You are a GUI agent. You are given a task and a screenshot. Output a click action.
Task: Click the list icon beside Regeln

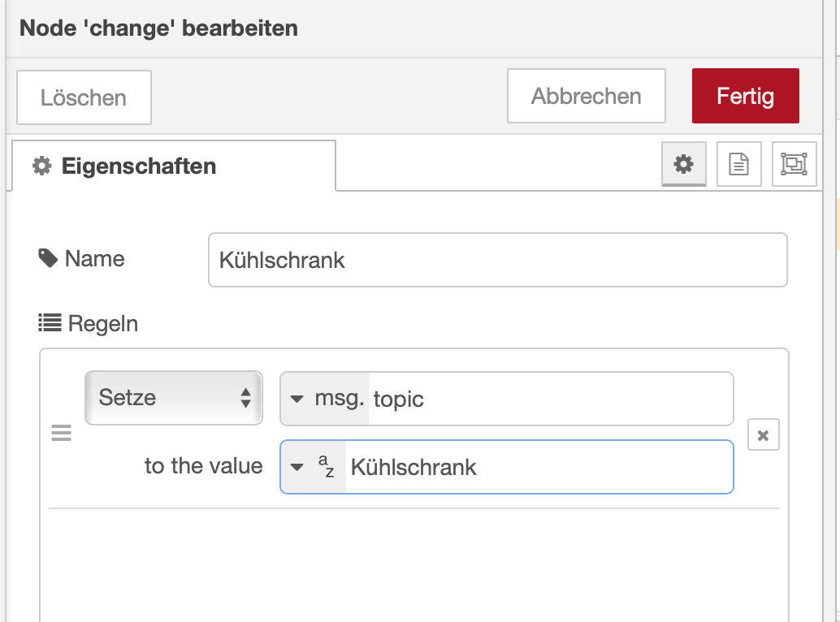coord(50,324)
